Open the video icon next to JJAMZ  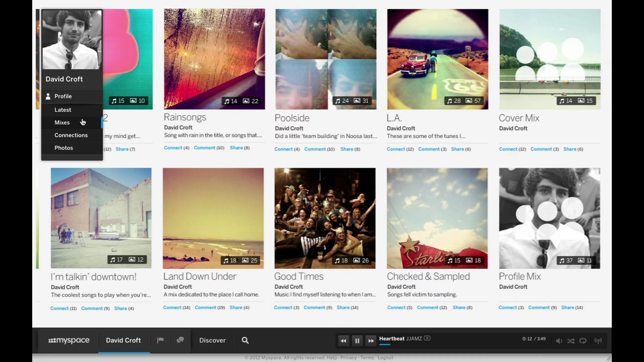point(428,338)
